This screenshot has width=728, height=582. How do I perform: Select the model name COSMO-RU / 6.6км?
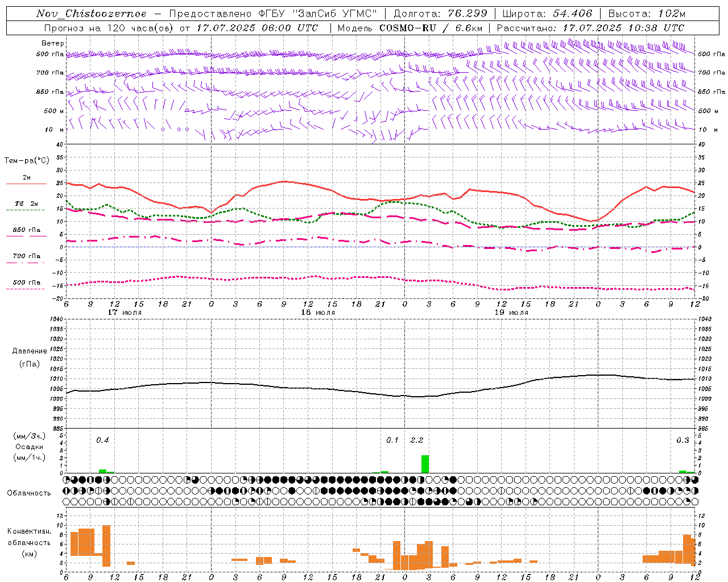(431, 28)
